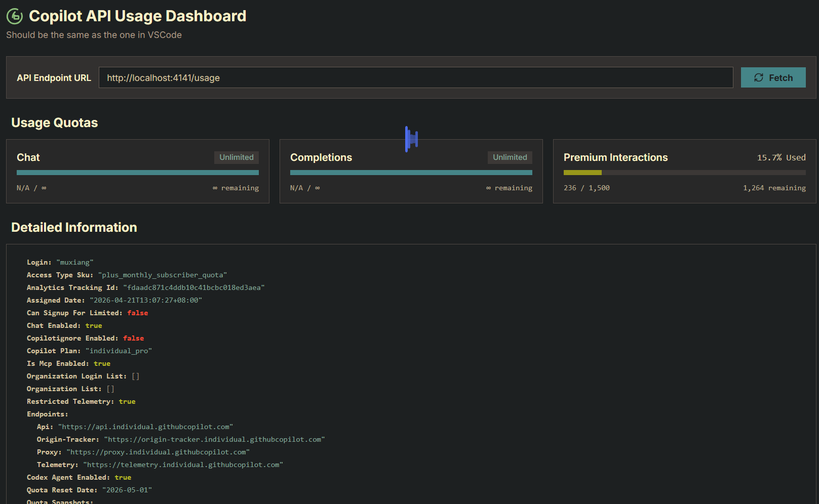
Task: Click the Quota Reset Date value
Action: [x=127, y=490]
